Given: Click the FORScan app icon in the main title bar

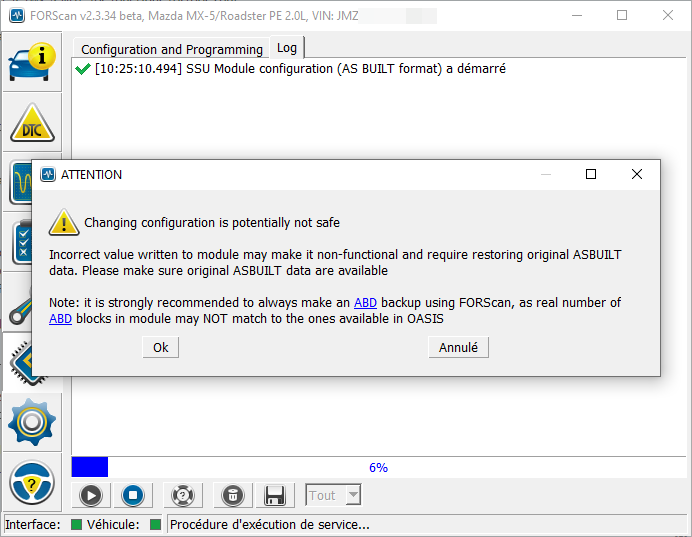Looking at the screenshot, I should click(x=17, y=16).
